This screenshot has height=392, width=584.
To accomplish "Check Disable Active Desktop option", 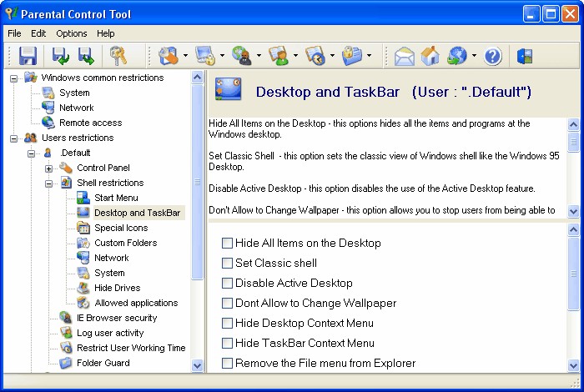I will click(x=227, y=283).
